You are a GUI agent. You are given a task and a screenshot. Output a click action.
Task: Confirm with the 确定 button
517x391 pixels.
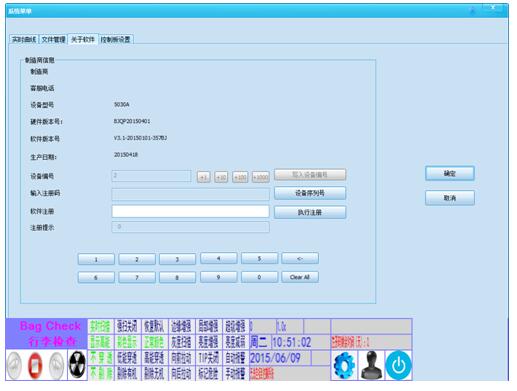[x=449, y=173]
